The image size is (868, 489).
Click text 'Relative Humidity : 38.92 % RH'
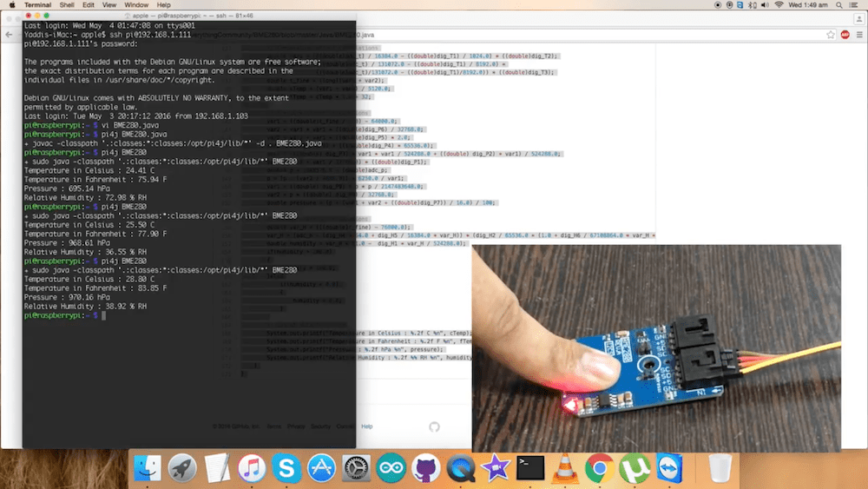pos(85,307)
